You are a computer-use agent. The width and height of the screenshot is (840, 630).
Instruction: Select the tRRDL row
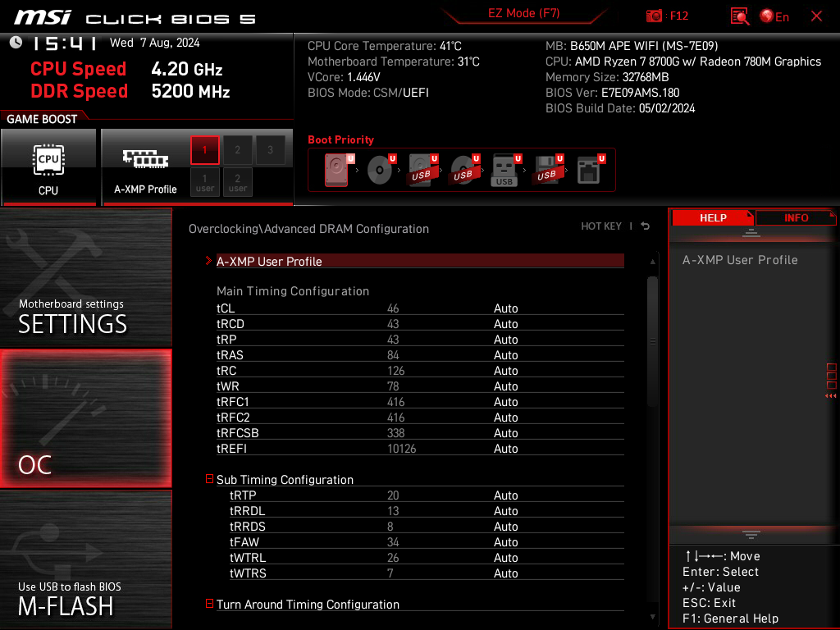(427, 510)
